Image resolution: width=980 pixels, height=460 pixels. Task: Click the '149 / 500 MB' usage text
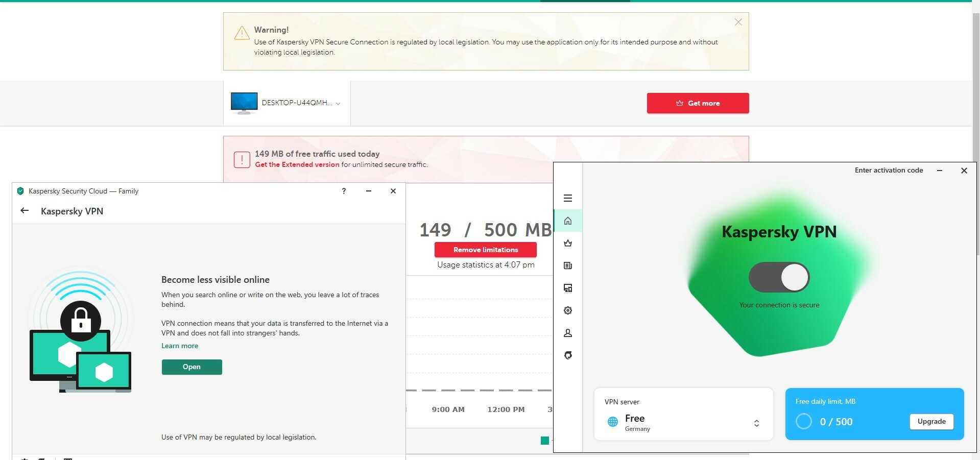click(x=485, y=230)
